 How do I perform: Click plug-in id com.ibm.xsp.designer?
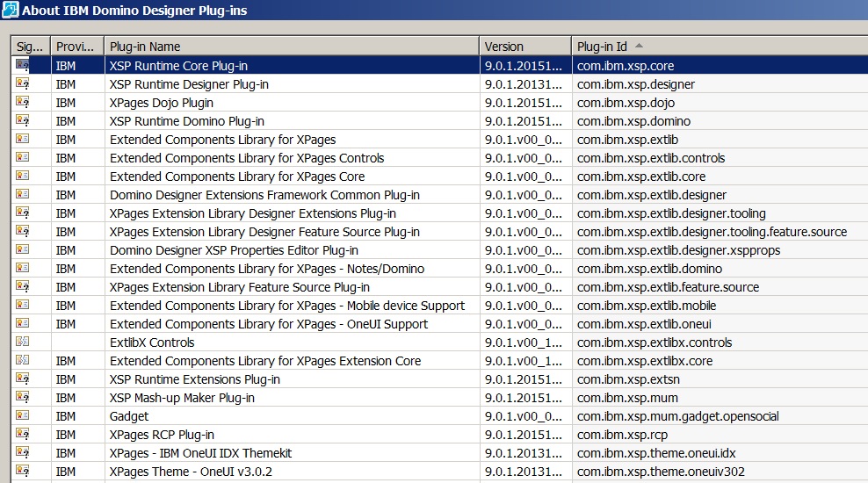coord(635,84)
